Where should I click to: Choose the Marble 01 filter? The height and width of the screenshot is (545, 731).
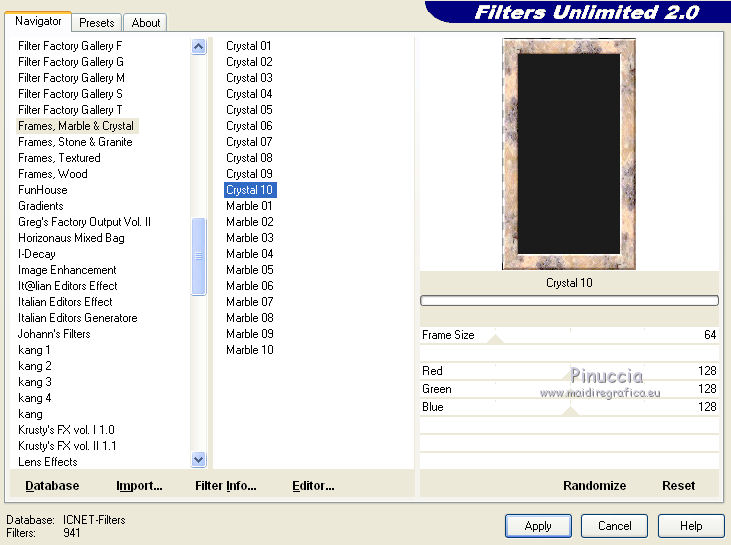[249, 206]
